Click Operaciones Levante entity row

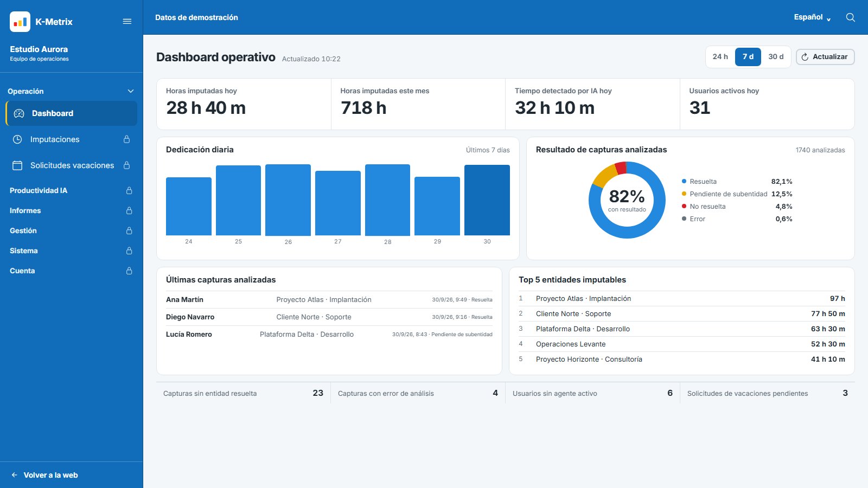click(682, 344)
